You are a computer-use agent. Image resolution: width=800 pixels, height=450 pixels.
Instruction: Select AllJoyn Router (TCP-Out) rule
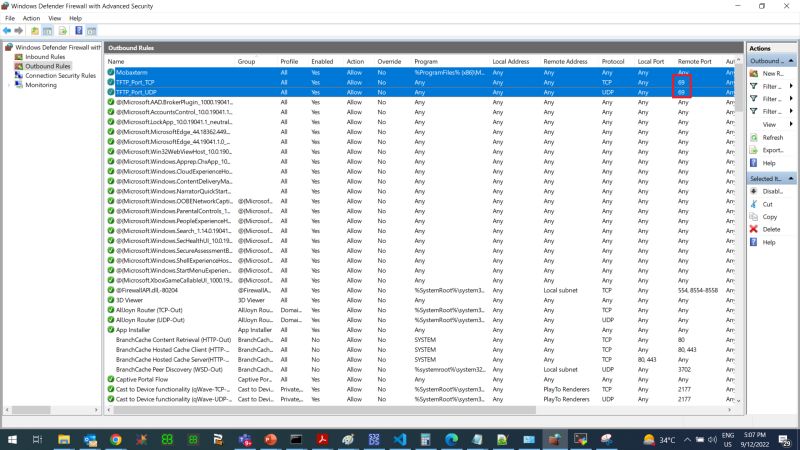420,310
